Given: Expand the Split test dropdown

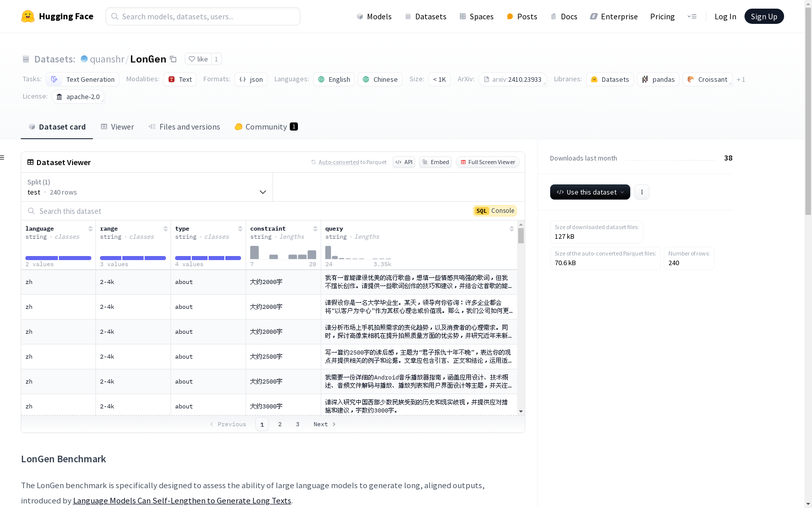Looking at the screenshot, I should pyautogui.click(x=147, y=187).
